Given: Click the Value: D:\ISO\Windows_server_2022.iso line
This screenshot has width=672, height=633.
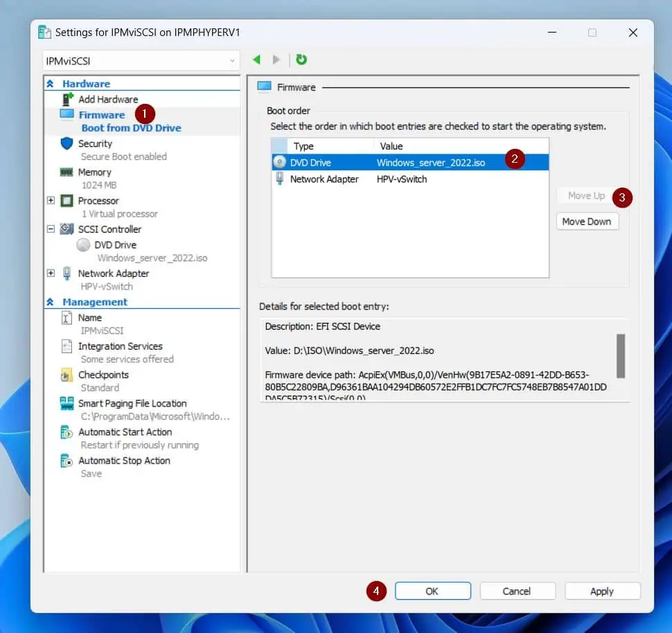Looking at the screenshot, I should [x=349, y=350].
